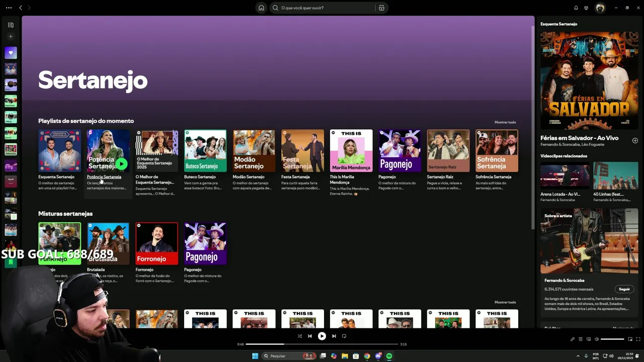Screen dimensions: 644x362
Task: Seek on the song progress bar
Action: pyautogui.click(x=322, y=344)
